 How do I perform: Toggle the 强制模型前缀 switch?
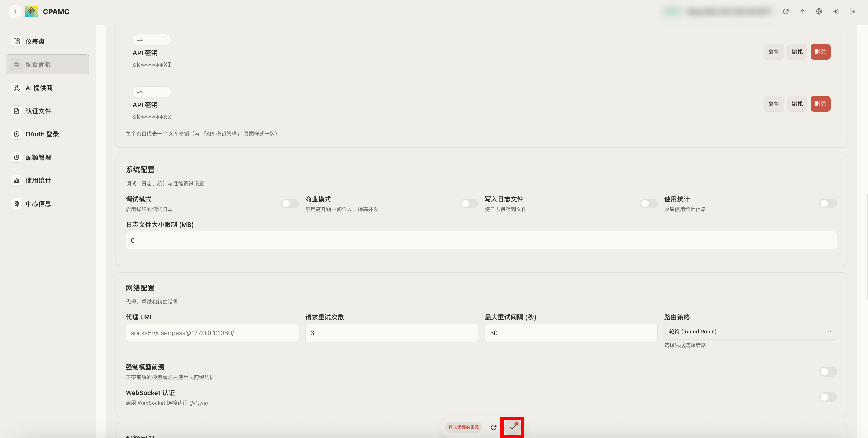[x=828, y=371]
